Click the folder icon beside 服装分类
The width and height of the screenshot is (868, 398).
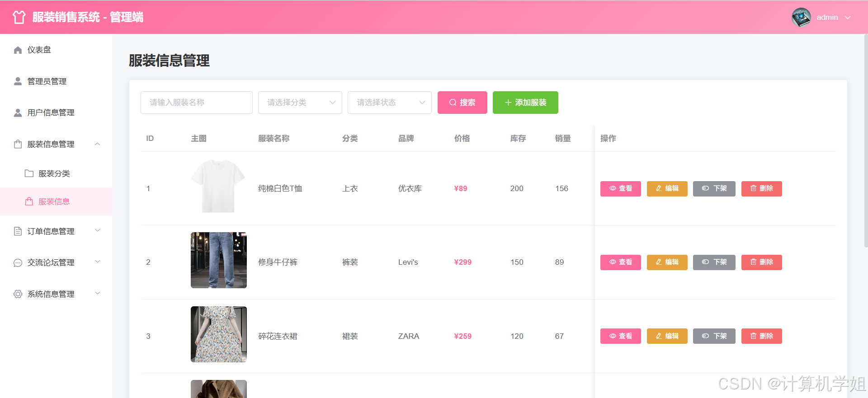29,173
